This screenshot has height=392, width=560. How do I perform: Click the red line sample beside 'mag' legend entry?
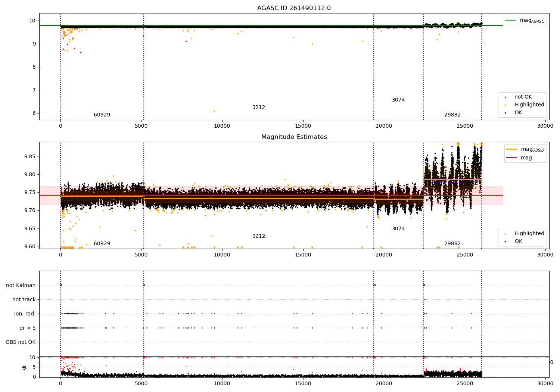click(511, 158)
